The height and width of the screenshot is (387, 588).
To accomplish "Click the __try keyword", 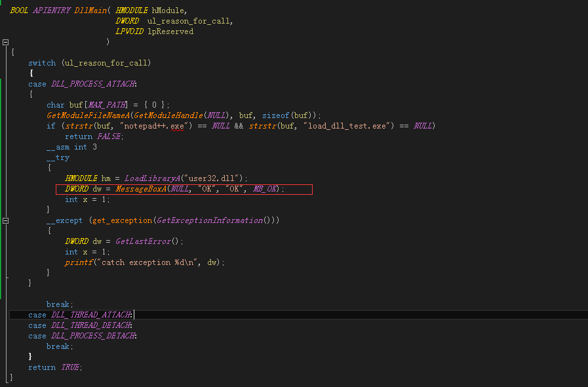I will pos(58,157).
